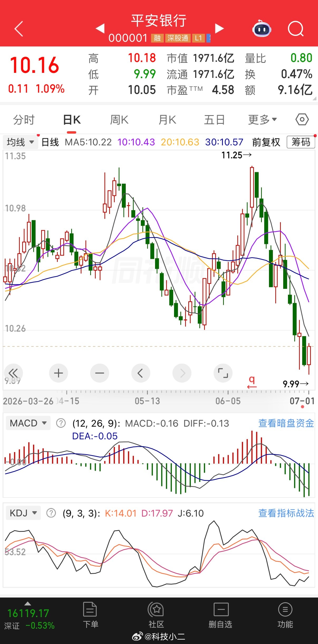Image resolution: width=318 pixels, height=644 pixels.
Task: Tap purple 10:10.43 MA label
Action: (x=136, y=142)
